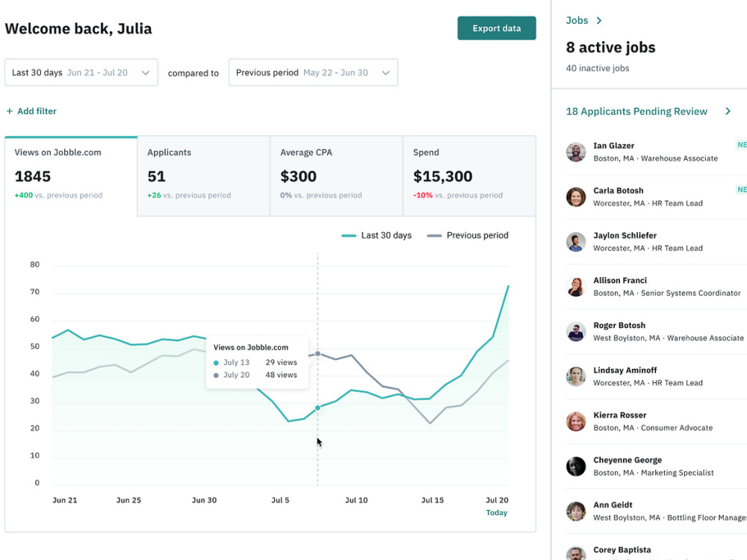The image size is (747, 560).
Task: Open applicant Cheyenne George name
Action: pos(627,460)
